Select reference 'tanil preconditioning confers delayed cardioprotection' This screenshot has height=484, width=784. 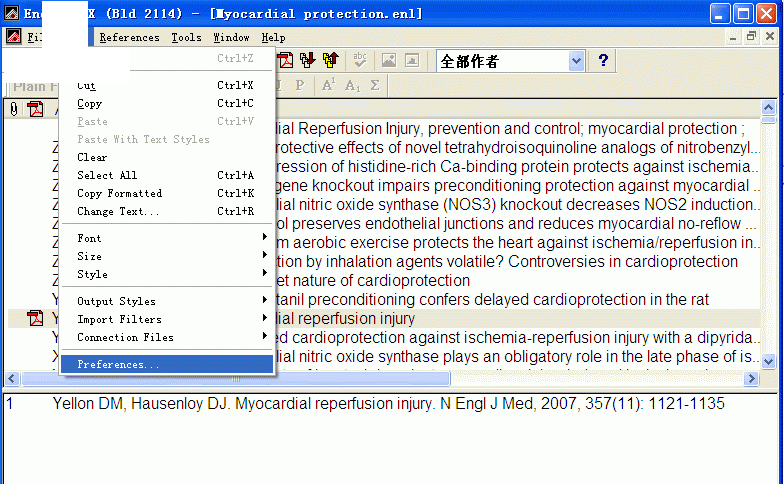click(492, 300)
